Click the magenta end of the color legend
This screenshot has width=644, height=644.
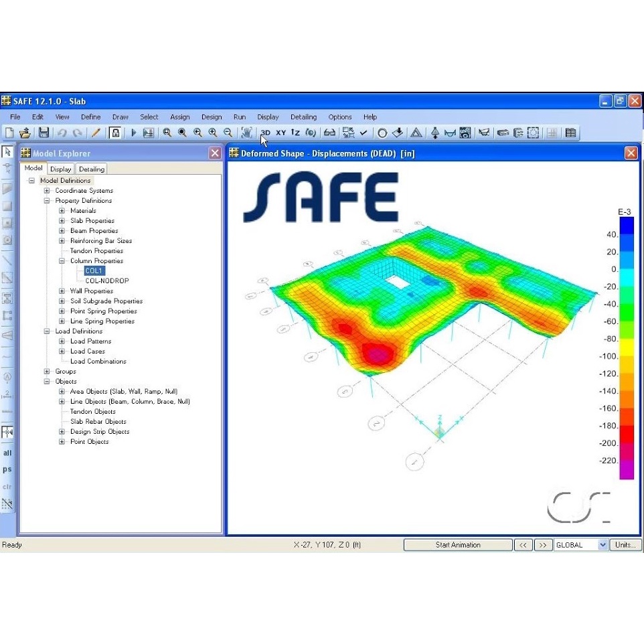click(627, 470)
